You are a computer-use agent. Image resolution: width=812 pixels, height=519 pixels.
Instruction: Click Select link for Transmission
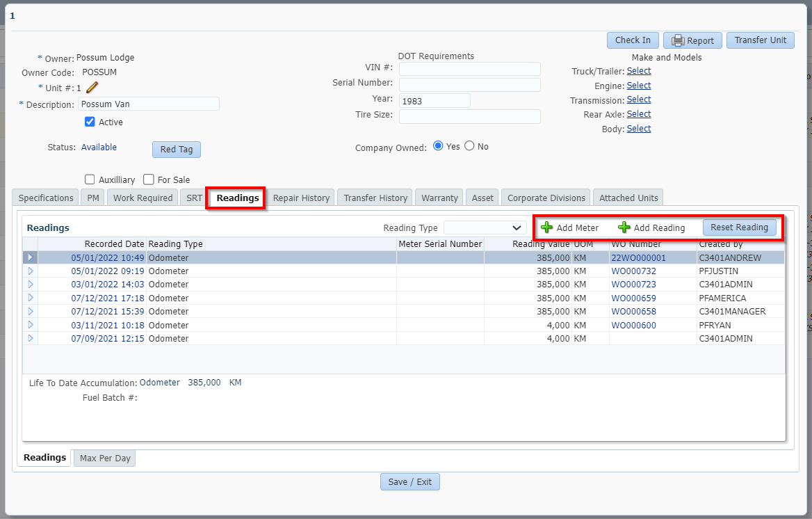[x=638, y=99]
